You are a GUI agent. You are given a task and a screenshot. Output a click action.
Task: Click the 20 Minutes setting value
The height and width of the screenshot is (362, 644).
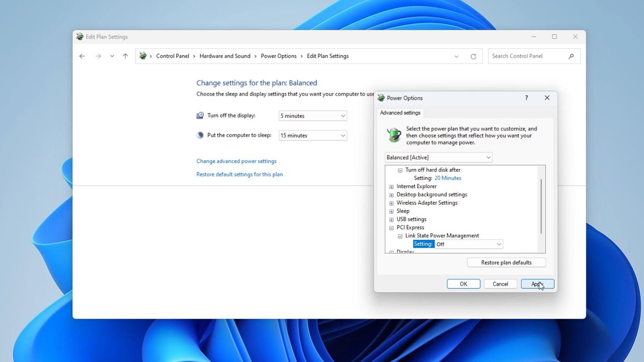448,178
